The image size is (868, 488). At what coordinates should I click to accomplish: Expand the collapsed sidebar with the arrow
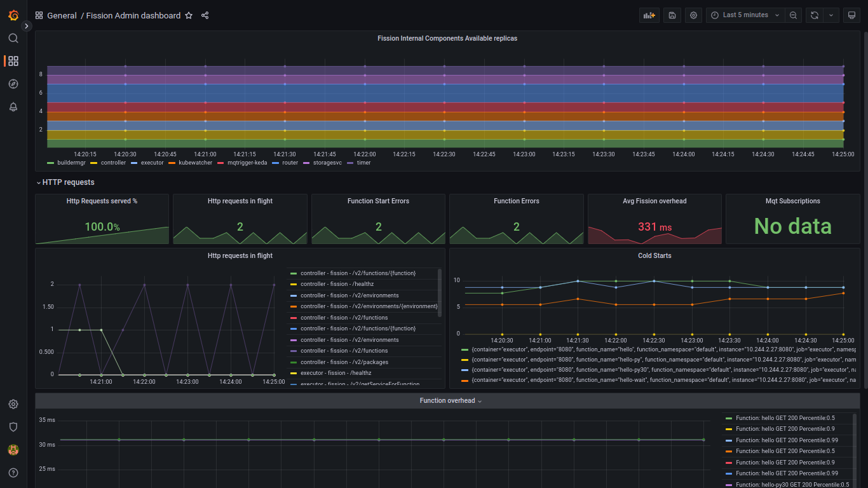(x=26, y=26)
